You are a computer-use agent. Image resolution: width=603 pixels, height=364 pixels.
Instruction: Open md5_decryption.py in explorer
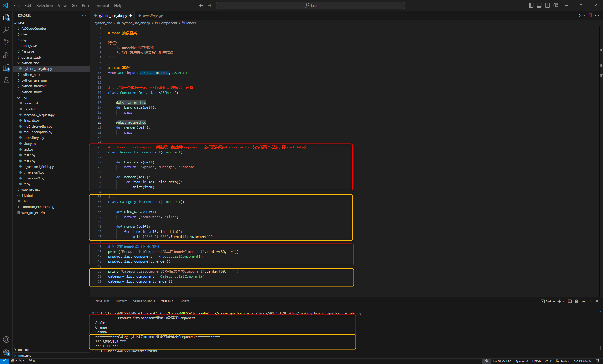(51, 126)
